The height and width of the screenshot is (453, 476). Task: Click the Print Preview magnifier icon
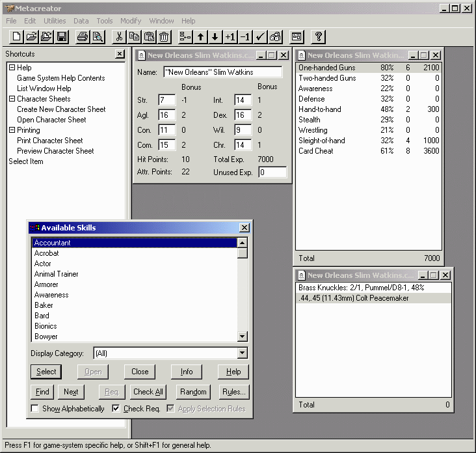point(98,37)
